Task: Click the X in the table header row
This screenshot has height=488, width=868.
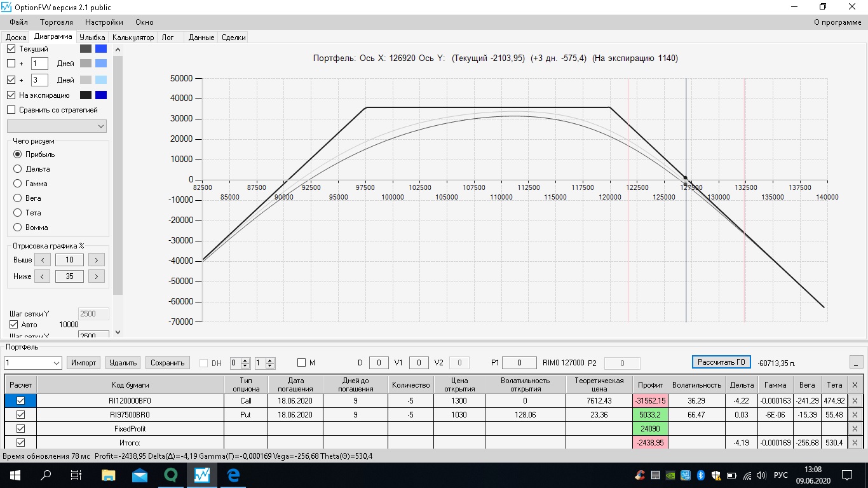Action: (855, 385)
